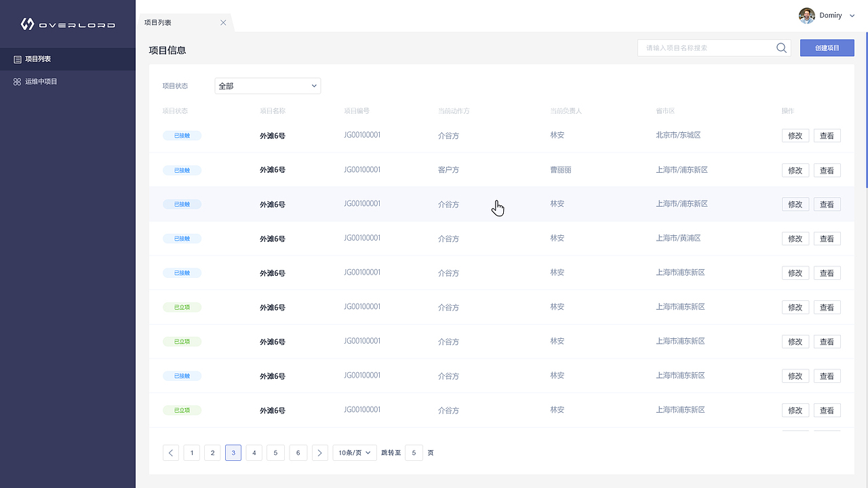Click 修改 on the first project row
Screen dimensions: 868x488
tap(795, 135)
